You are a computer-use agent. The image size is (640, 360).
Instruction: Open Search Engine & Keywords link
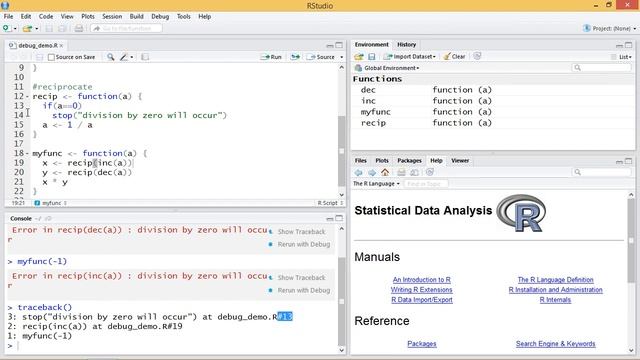tap(556, 344)
